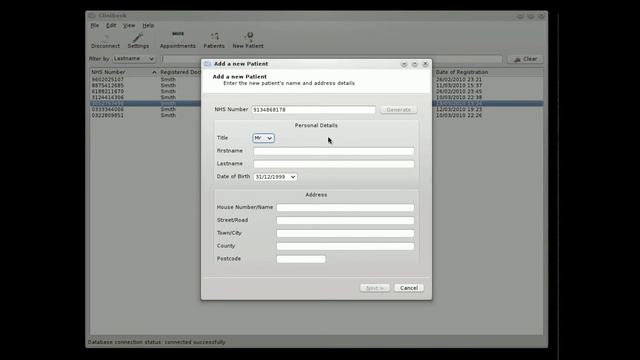The width and height of the screenshot is (640, 360).
Task: Select patient row with NHS number 6188211670
Action: [x=108, y=91]
